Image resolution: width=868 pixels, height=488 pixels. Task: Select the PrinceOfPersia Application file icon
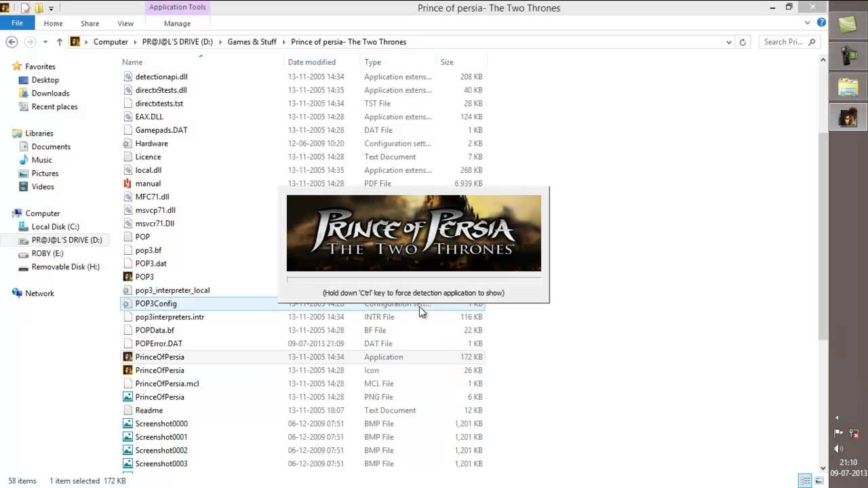pos(127,357)
